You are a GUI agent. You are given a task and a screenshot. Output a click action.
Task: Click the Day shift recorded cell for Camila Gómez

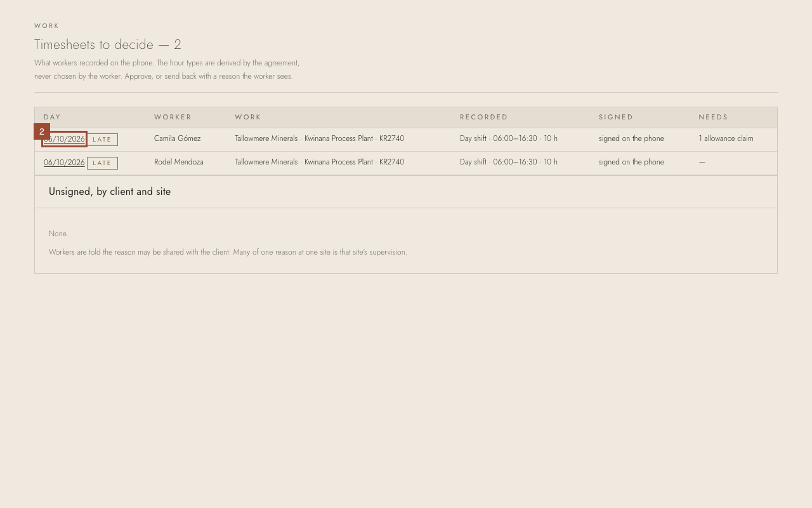509,138
